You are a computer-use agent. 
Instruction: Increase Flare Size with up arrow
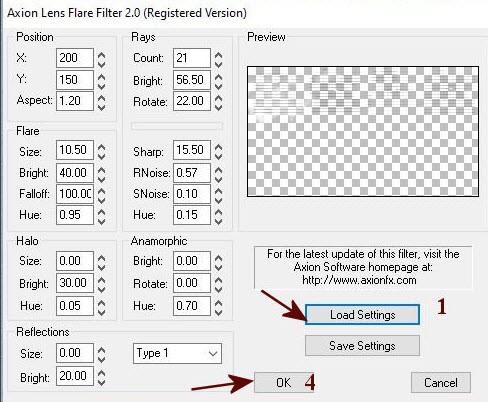pyautogui.click(x=101, y=147)
